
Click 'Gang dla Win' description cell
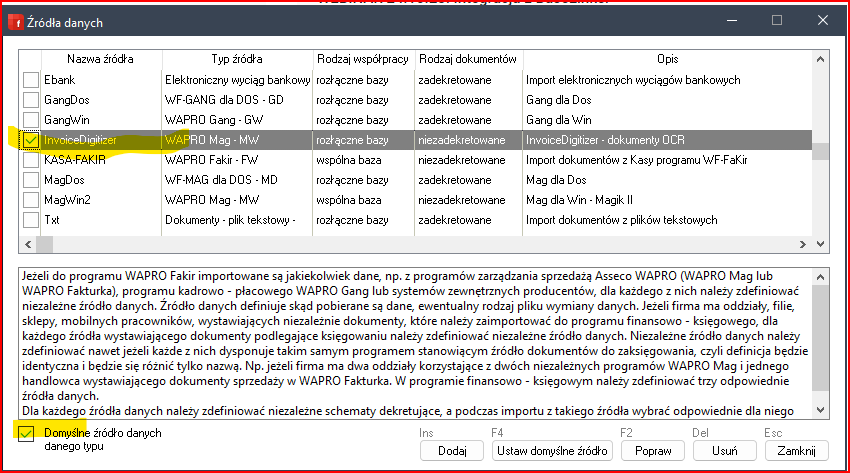pos(558,120)
